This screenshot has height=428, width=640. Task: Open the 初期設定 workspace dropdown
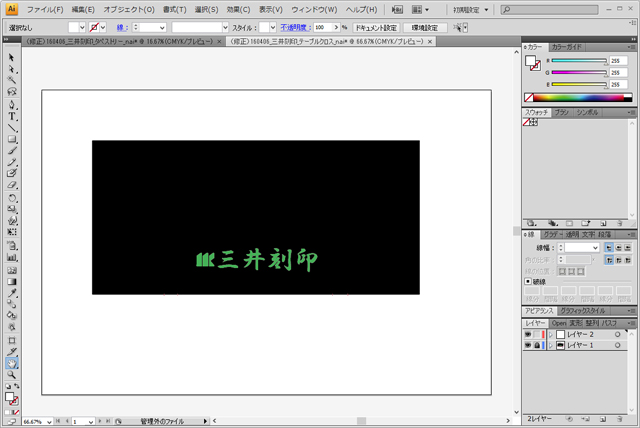point(499,9)
